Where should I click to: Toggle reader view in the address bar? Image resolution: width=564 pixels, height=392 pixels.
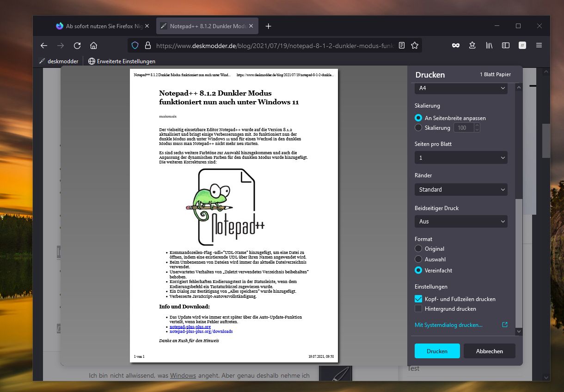coord(402,45)
